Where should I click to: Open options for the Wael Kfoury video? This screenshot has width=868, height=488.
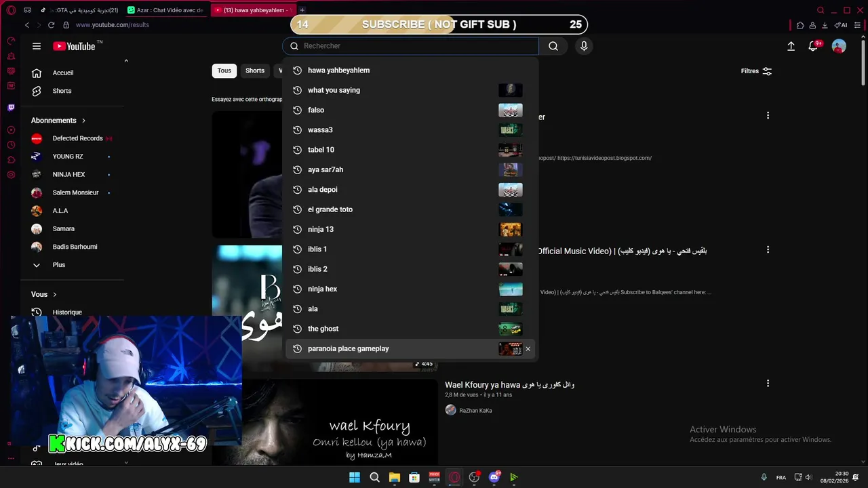[768, 384]
